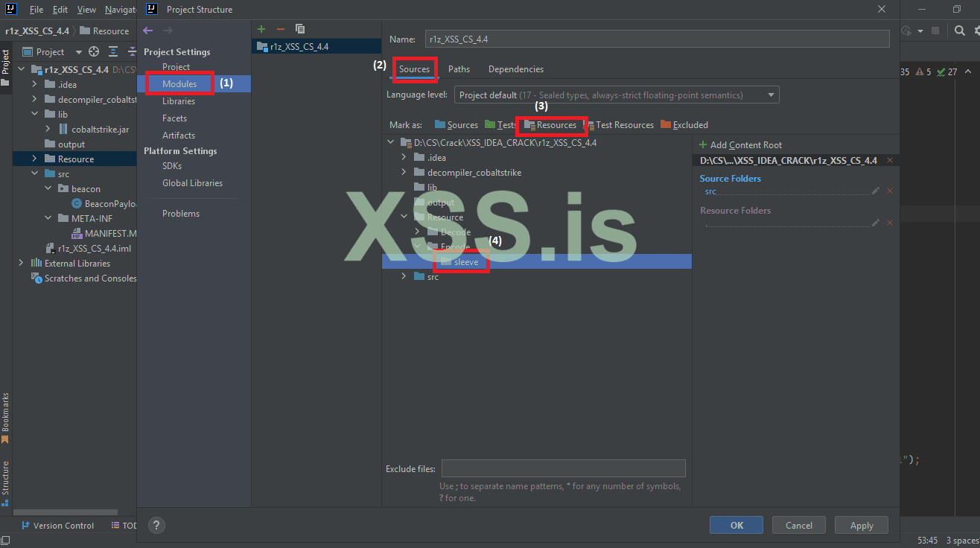Mark the folder as Sources

(456, 125)
